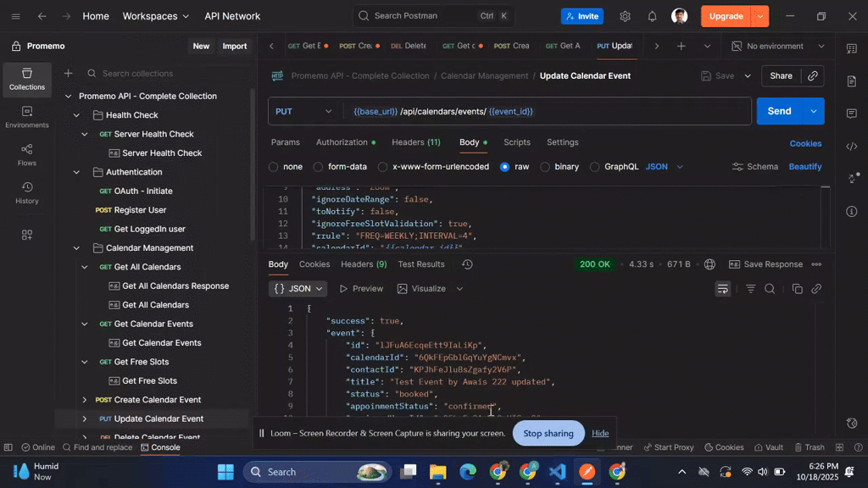
Task: Open the user avatar menu
Action: [x=679, y=16]
